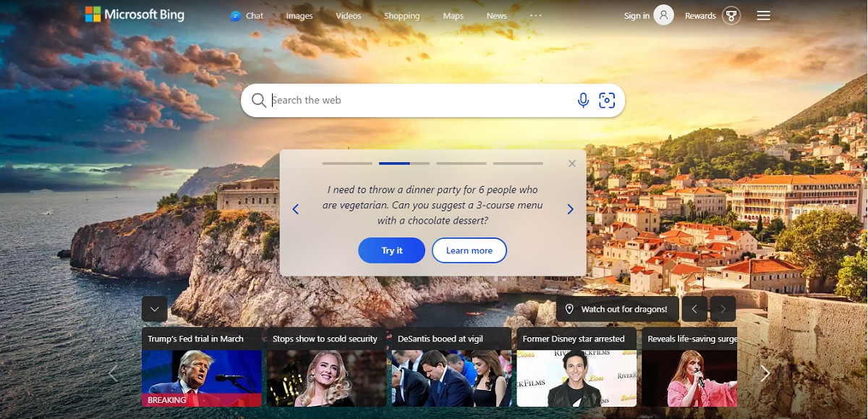Close the Chat suggestion card
The image size is (868, 419).
(x=572, y=164)
